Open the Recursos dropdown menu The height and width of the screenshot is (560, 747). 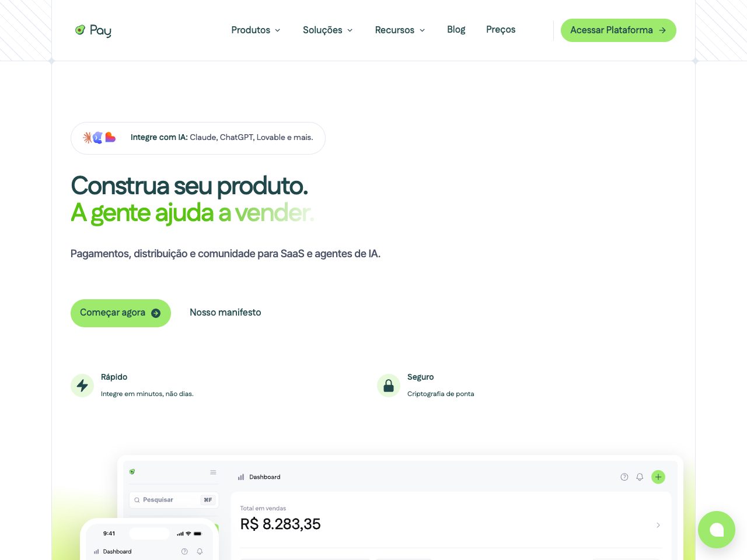click(x=400, y=30)
